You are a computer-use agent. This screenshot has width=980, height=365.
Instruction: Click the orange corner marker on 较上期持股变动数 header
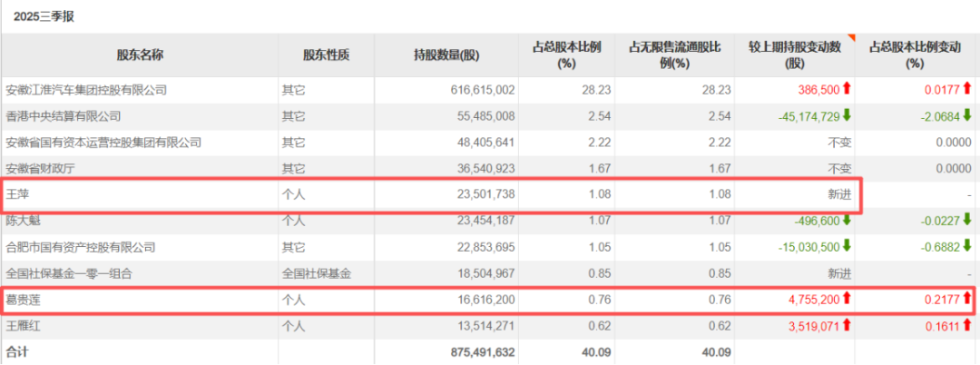point(850,37)
